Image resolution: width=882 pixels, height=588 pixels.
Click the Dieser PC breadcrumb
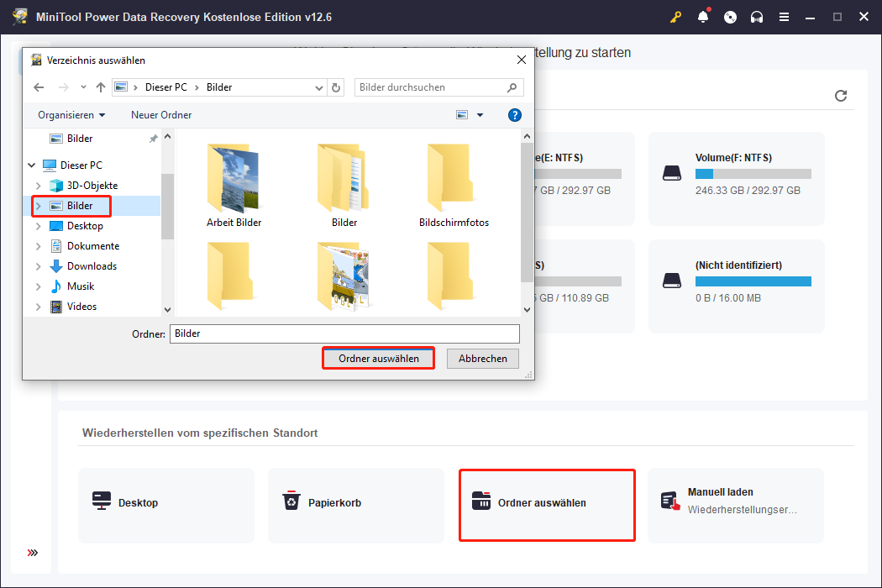(x=166, y=87)
